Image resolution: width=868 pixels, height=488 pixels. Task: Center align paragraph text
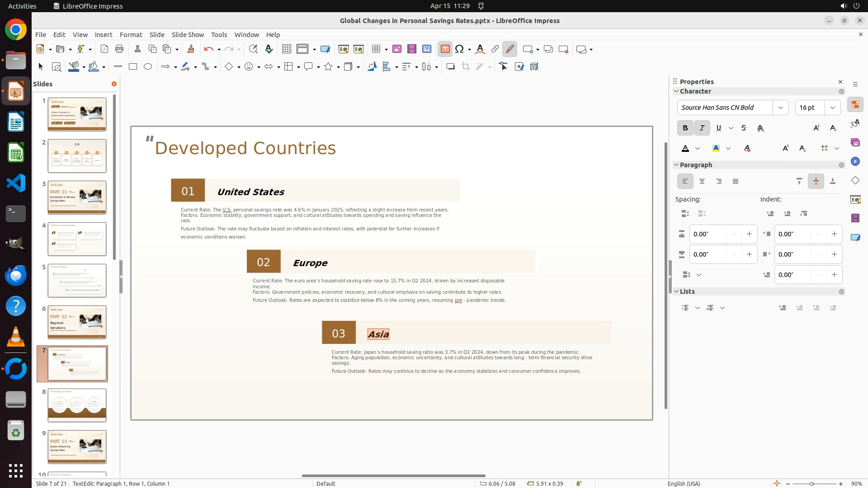[702, 182]
